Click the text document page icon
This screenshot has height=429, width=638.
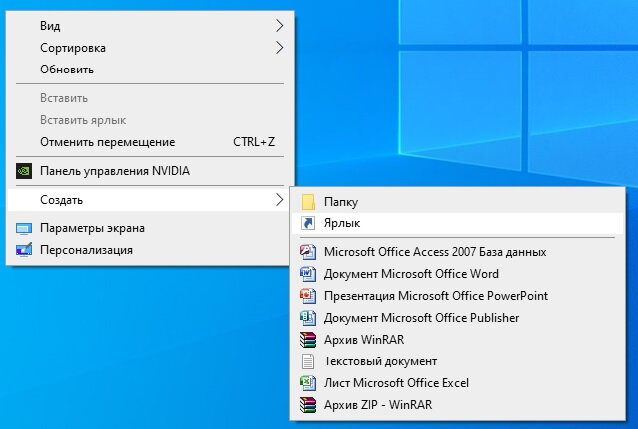pyautogui.click(x=308, y=361)
